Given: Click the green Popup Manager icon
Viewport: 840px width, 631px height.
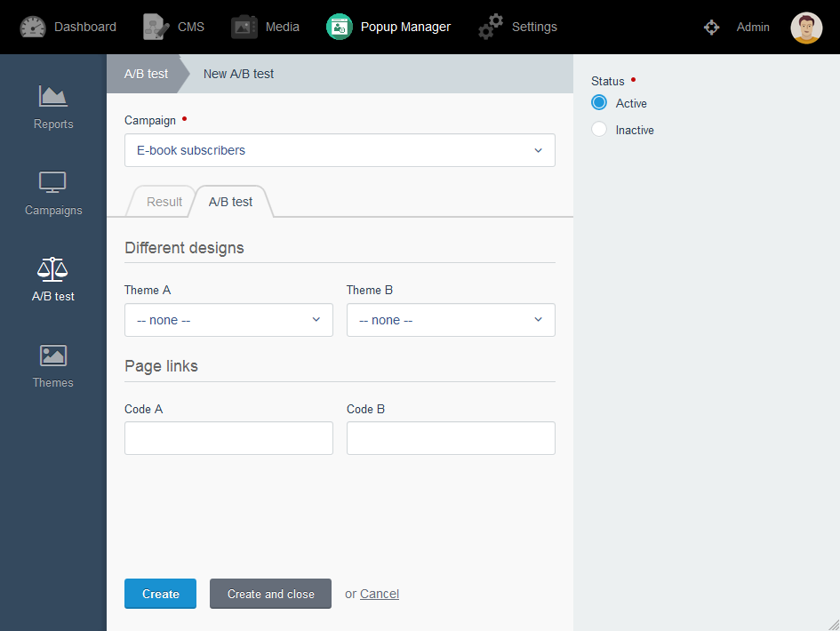Looking at the screenshot, I should click(x=339, y=27).
